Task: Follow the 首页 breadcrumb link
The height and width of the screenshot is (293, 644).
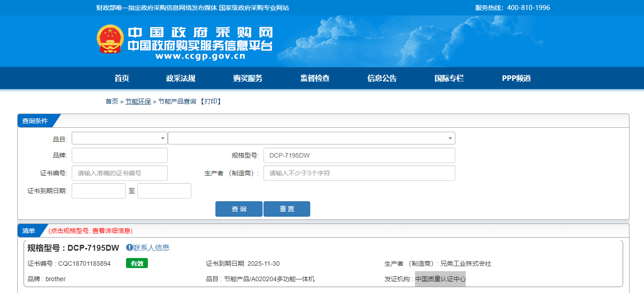Action: click(x=112, y=101)
